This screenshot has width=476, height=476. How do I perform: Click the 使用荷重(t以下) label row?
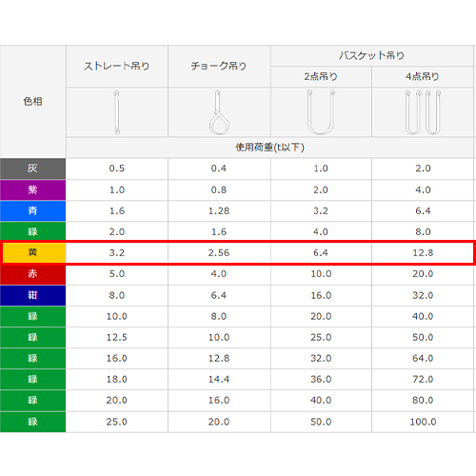pos(269,148)
